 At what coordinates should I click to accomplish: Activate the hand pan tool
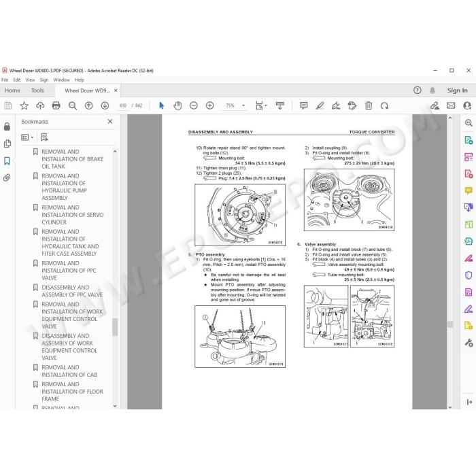pos(177,105)
